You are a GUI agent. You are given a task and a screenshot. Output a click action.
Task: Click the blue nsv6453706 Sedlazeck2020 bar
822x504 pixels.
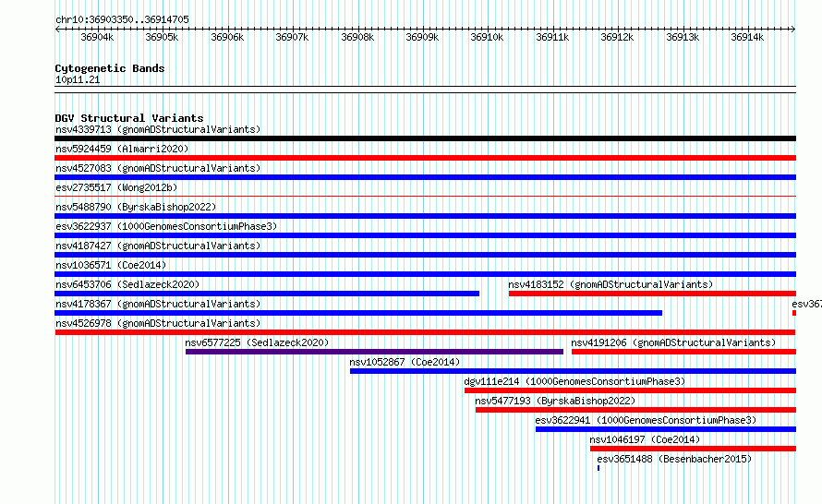click(x=267, y=294)
